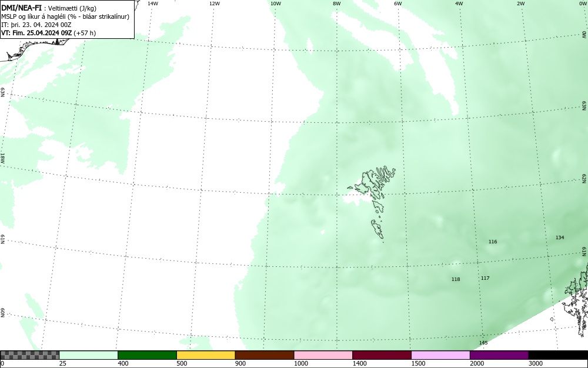Click the VT: Fim. 25.04.2024 09Z line

48,33
